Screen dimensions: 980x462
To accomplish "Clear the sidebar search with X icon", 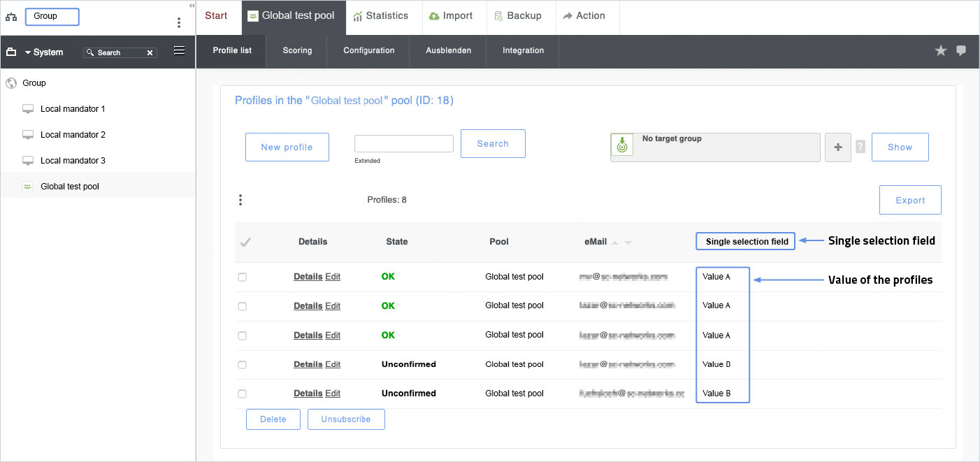I will pyautogui.click(x=150, y=52).
